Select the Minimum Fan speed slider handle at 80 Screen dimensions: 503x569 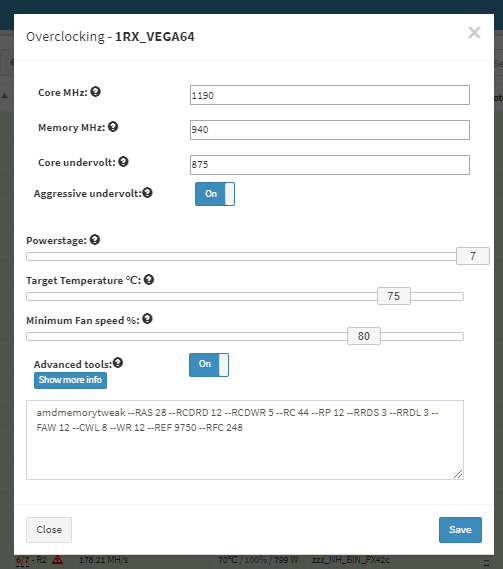tap(364, 336)
